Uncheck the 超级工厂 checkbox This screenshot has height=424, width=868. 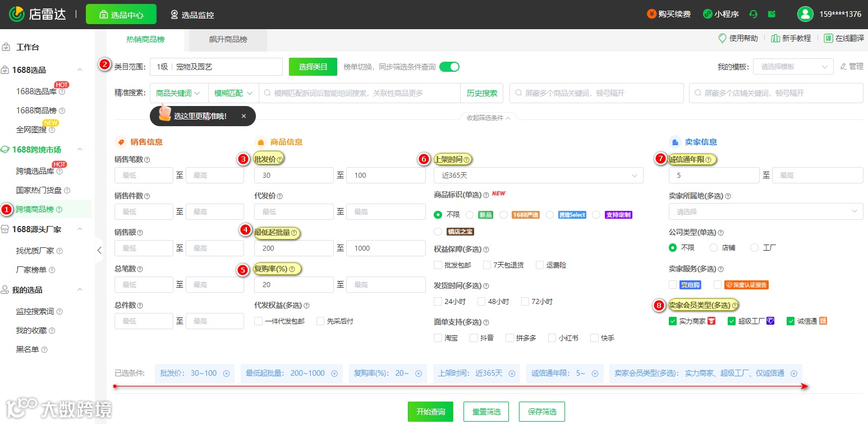(732, 321)
